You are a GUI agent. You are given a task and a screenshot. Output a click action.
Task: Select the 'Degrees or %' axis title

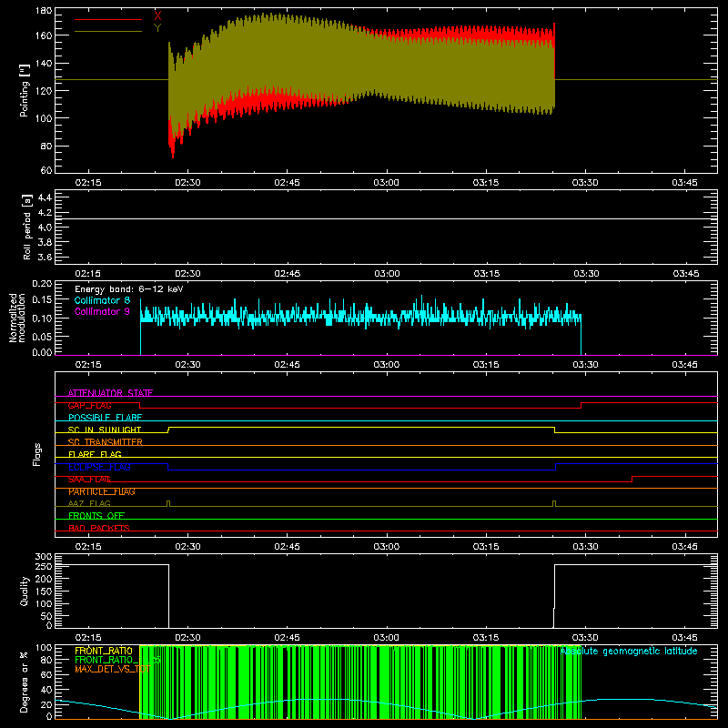[25, 682]
